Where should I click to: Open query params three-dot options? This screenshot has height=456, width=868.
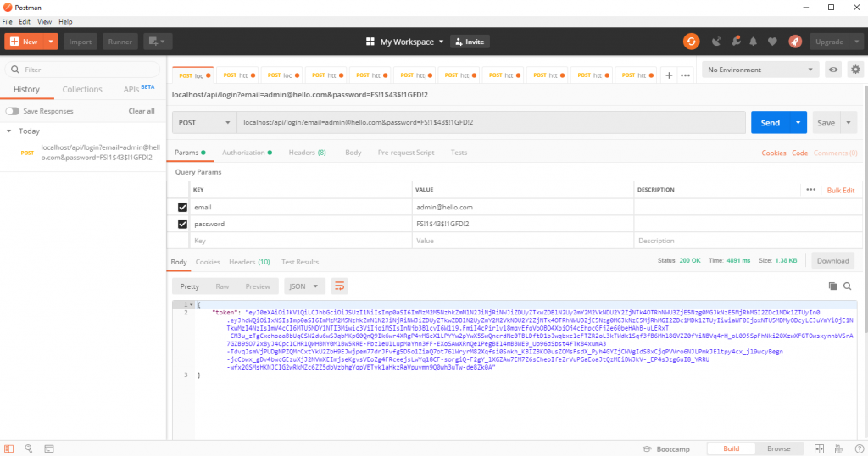(x=810, y=190)
